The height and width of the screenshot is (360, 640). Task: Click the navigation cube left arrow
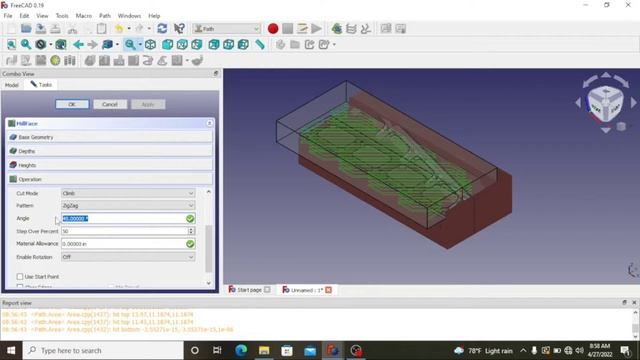click(x=578, y=102)
